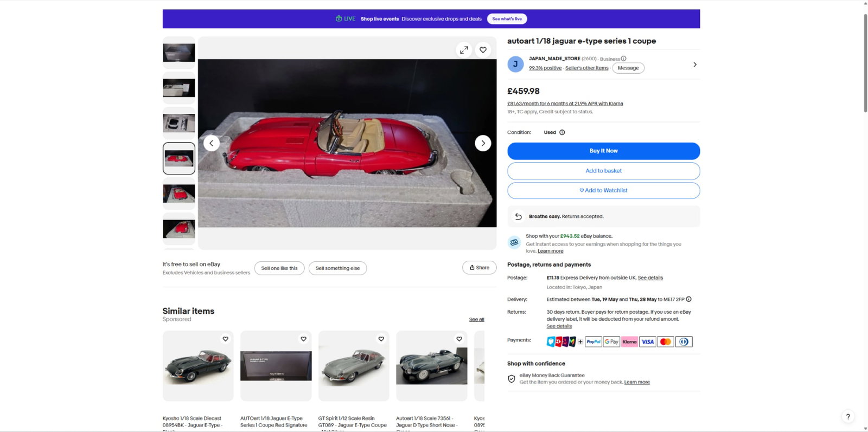Select the highlighted fourth gallery thumbnail
This screenshot has width=868, height=432.
click(179, 158)
